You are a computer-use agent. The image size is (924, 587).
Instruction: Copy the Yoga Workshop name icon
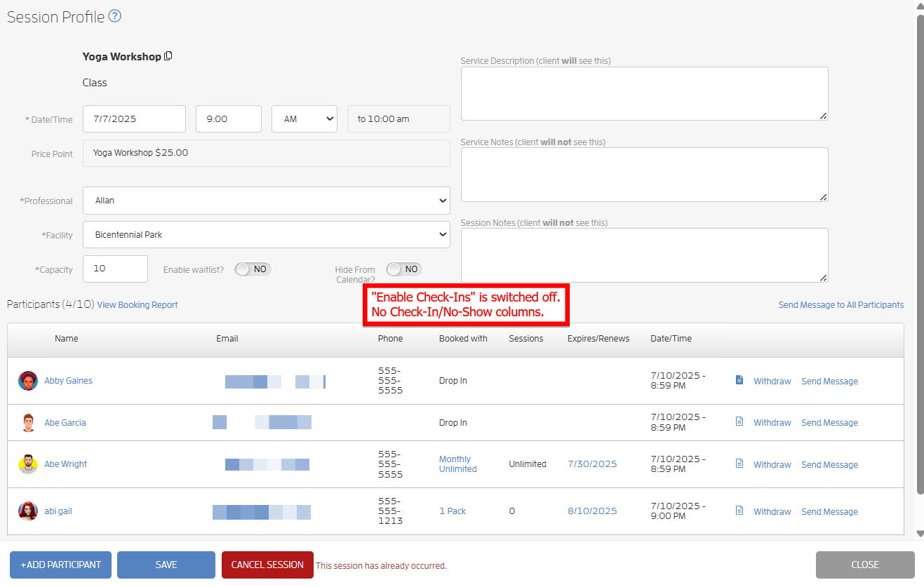tap(168, 56)
